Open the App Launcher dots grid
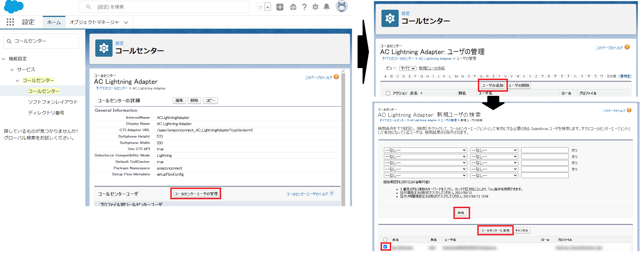This screenshot has height=254, width=644. coord(10,22)
